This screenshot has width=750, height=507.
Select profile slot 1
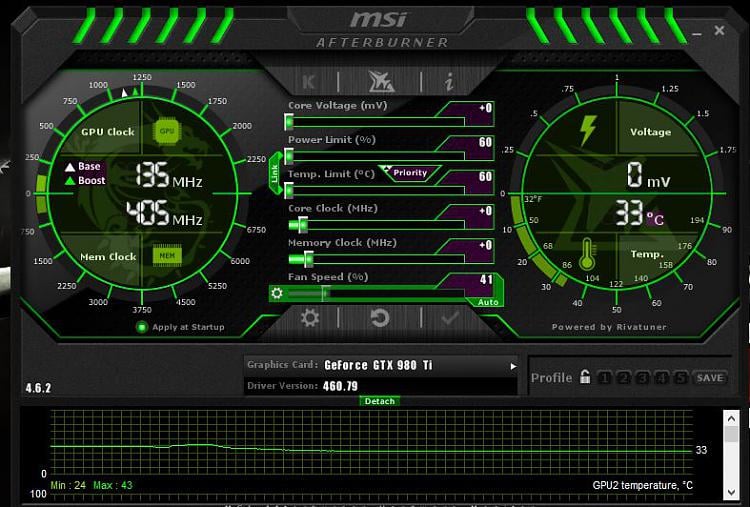click(x=605, y=378)
